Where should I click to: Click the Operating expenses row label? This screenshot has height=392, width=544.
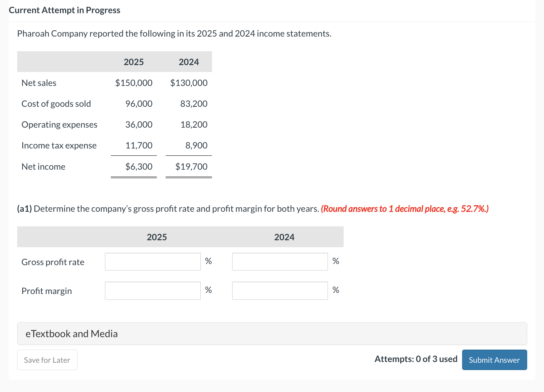pos(59,124)
